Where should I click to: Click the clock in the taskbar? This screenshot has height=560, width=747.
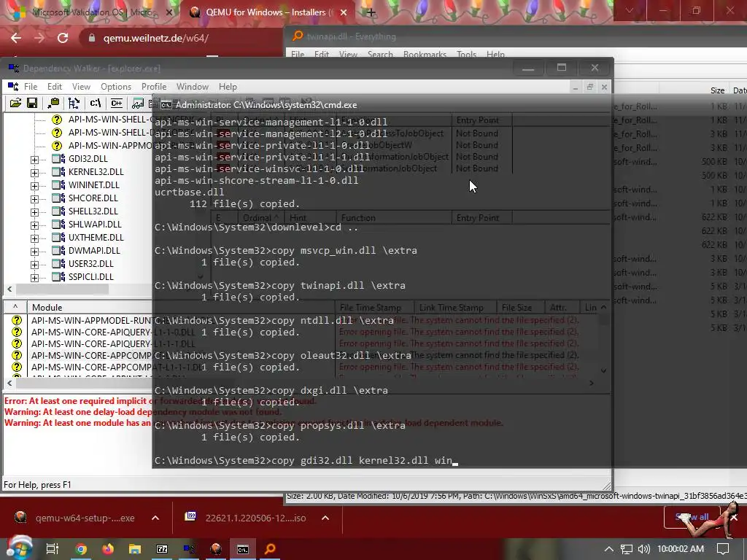[681, 549]
